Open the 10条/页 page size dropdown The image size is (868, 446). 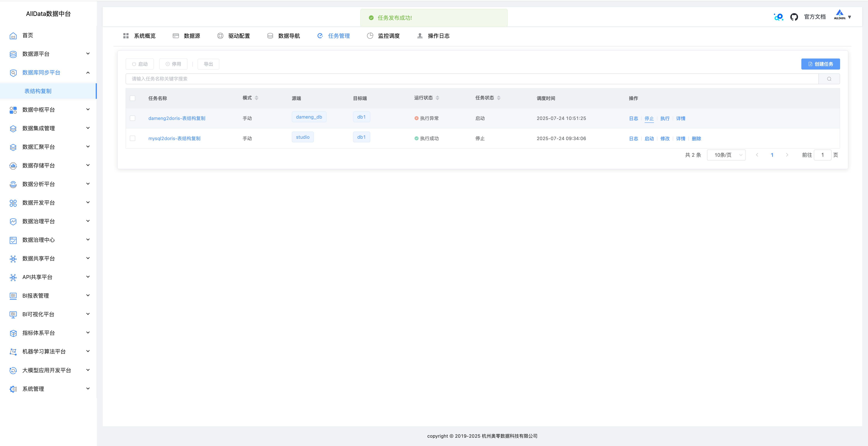point(726,155)
